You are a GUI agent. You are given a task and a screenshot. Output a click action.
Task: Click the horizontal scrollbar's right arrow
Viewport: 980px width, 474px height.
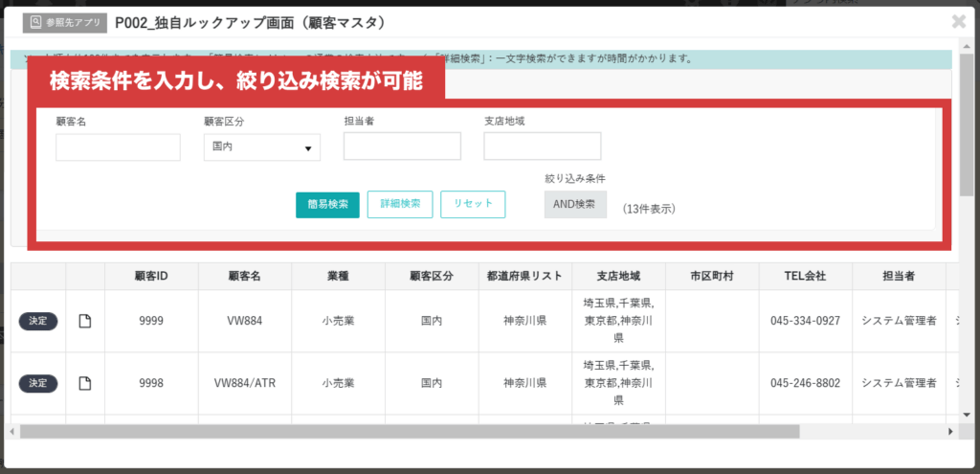[951, 432]
